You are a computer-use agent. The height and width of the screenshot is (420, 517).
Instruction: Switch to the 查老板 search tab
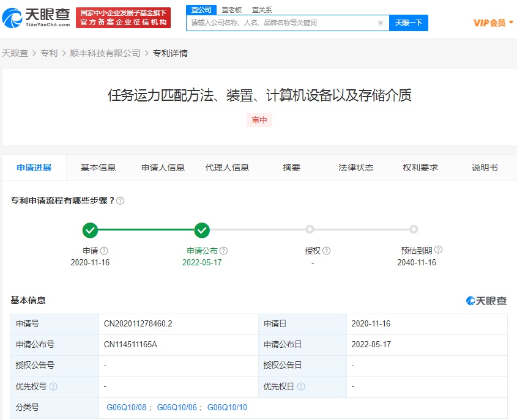231,10
